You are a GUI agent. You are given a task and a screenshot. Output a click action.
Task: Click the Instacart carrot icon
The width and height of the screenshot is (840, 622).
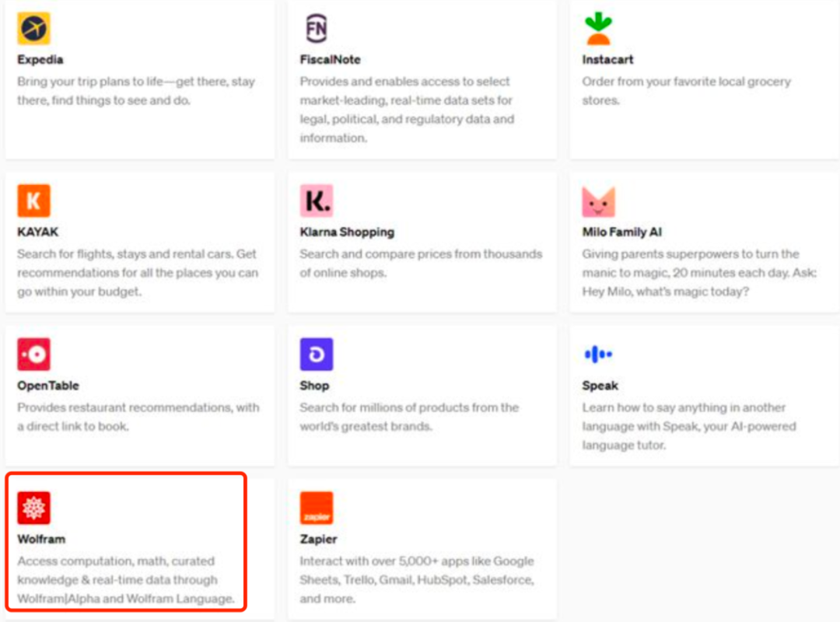coord(598,29)
